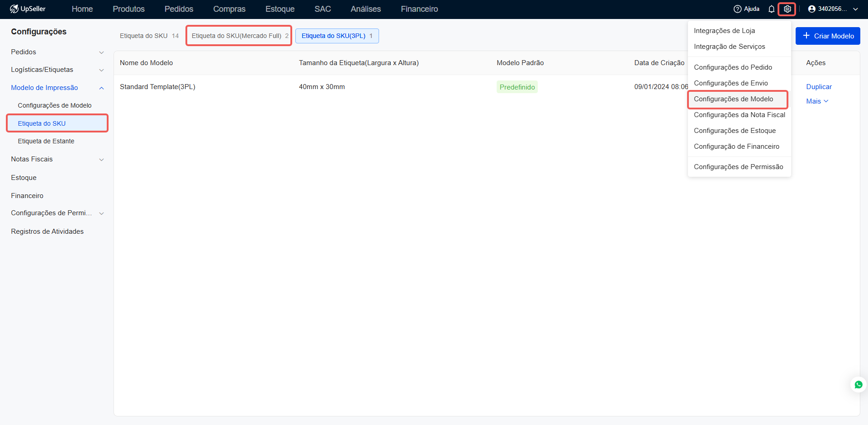Image resolution: width=868 pixels, height=425 pixels.
Task: Click the UpSeller logo
Action: pyautogui.click(x=28, y=9)
